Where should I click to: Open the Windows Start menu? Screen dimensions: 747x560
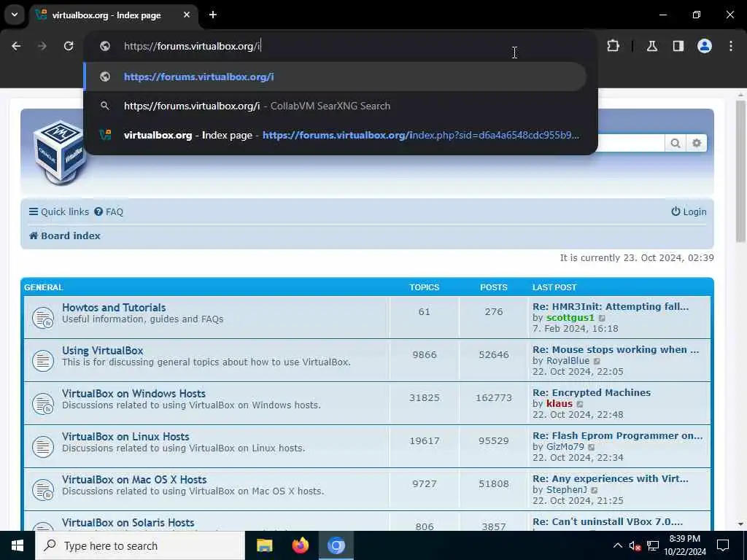(18, 545)
